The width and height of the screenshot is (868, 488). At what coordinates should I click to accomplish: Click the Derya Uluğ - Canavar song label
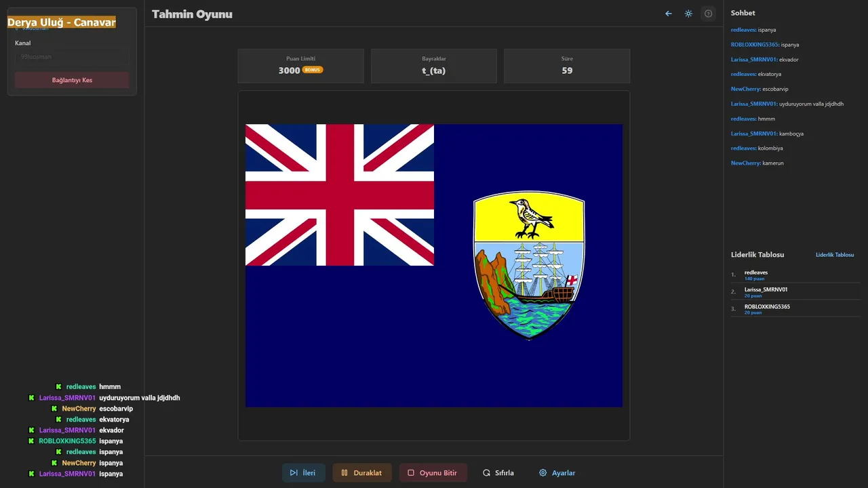62,22
